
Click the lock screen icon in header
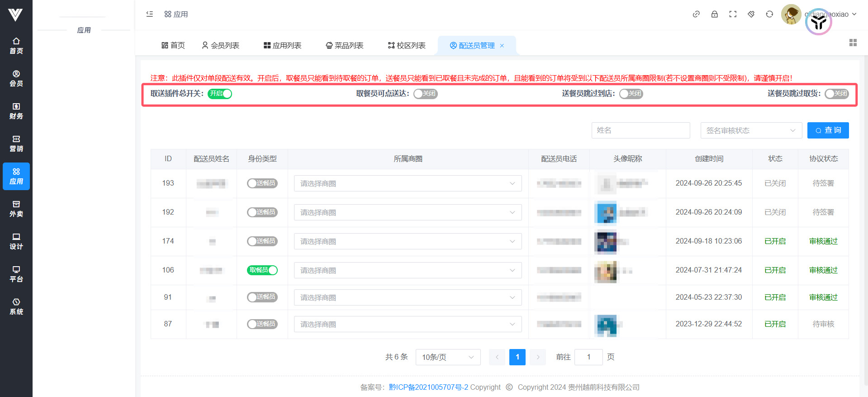[x=714, y=14]
